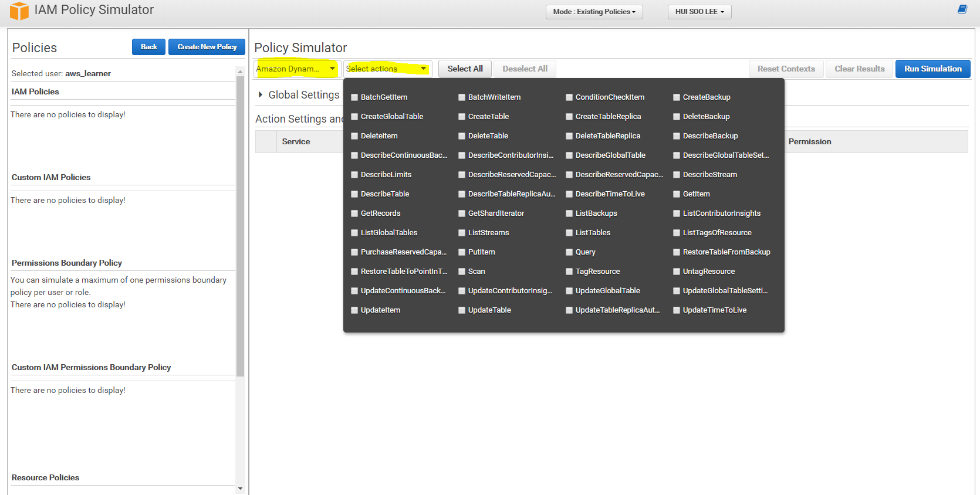Tick the DeleteItem checkbox

pos(354,136)
